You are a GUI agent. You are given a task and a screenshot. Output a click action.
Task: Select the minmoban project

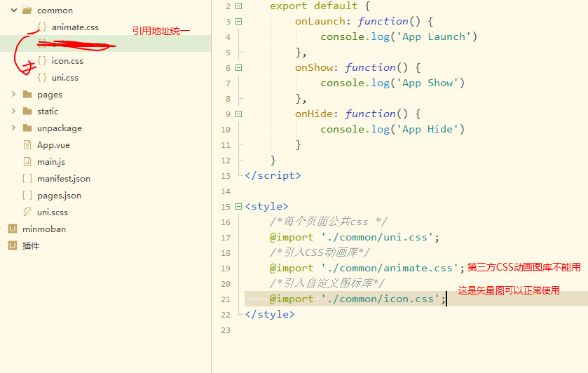(x=44, y=229)
